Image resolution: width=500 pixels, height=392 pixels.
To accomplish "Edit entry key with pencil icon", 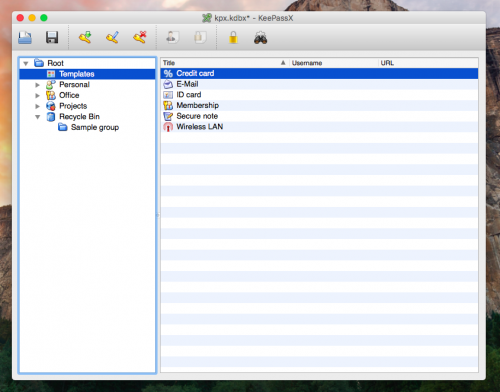I will coord(112,37).
